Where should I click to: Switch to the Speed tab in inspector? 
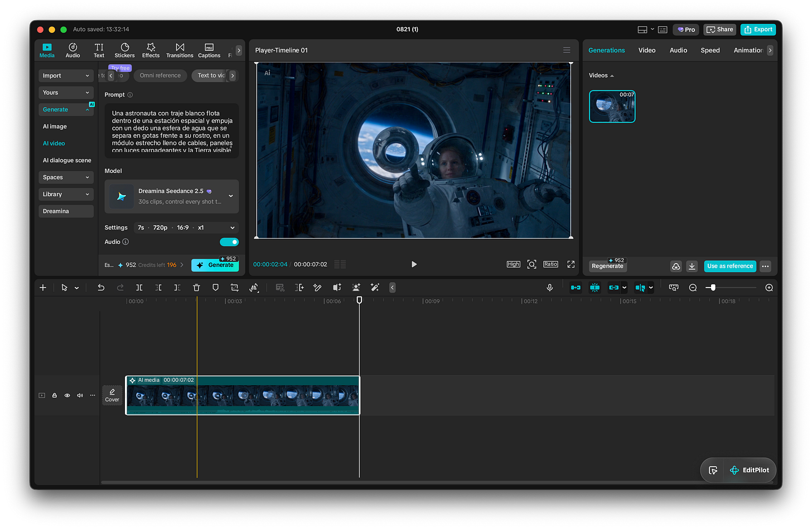click(x=710, y=50)
